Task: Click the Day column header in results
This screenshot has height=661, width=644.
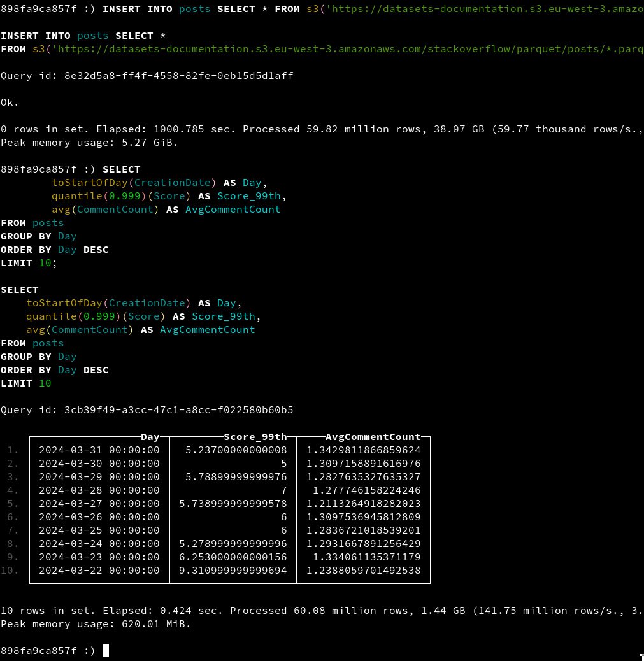Action: (150, 437)
